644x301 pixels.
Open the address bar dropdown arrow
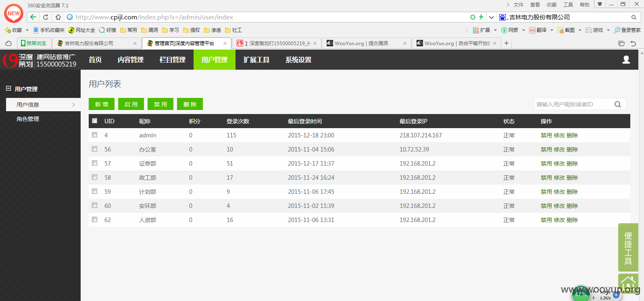pyautogui.click(x=491, y=17)
